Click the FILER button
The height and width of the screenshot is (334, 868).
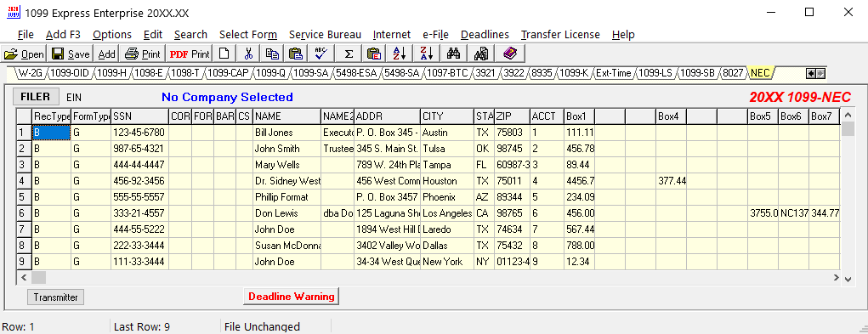point(36,97)
